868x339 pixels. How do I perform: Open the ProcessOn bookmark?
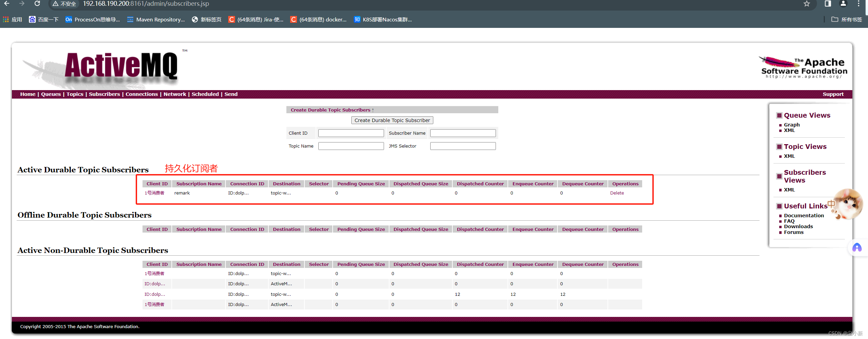click(x=93, y=19)
